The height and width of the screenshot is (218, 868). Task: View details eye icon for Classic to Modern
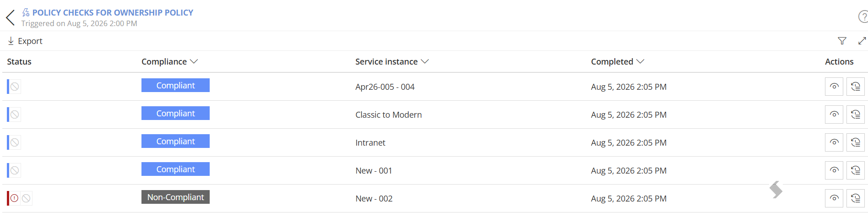click(x=834, y=114)
